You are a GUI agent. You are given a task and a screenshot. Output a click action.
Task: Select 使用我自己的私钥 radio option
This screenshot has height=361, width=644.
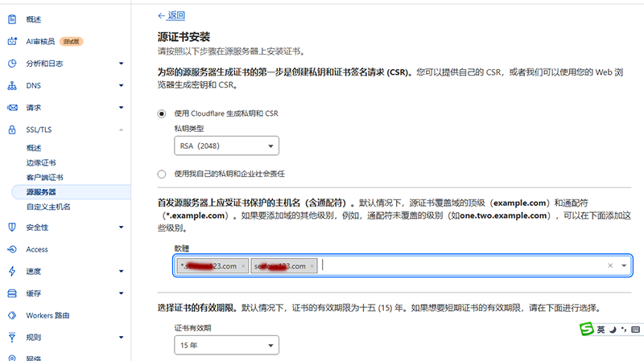point(162,174)
